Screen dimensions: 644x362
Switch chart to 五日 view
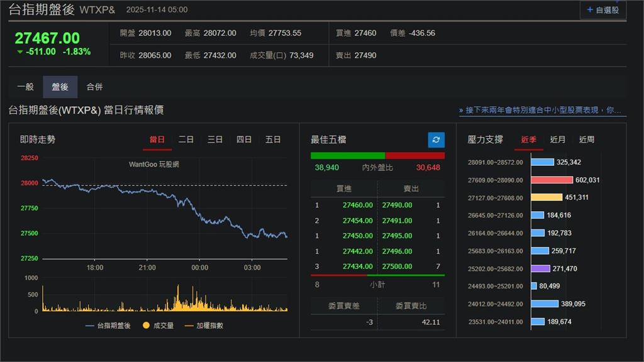tap(272, 140)
